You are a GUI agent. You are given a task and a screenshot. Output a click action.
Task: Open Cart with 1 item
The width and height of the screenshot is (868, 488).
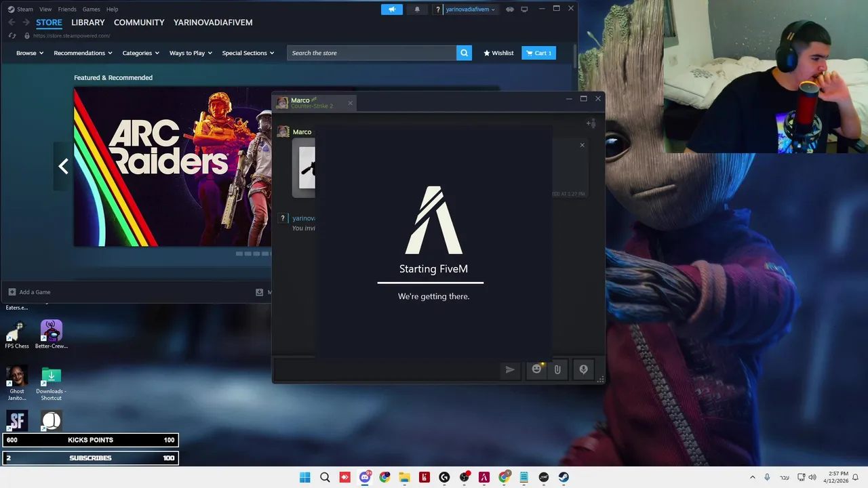pos(539,53)
